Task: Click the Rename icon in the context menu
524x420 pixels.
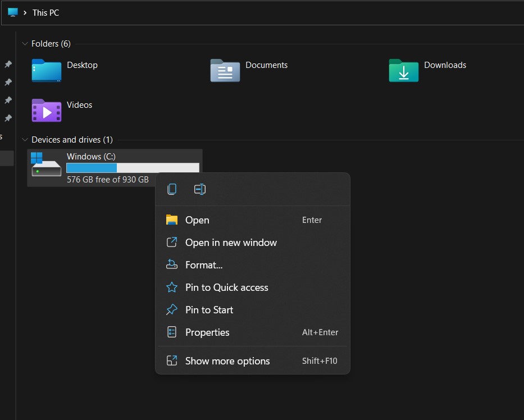Action: pyautogui.click(x=199, y=189)
